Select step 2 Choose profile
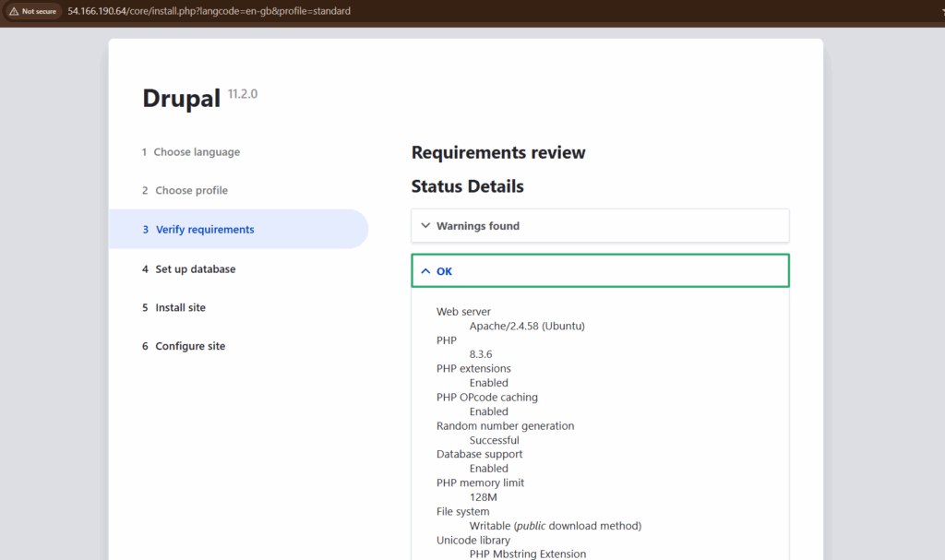Viewport: 945px width, 560px height. pyautogui.click(x=185, y=190)
